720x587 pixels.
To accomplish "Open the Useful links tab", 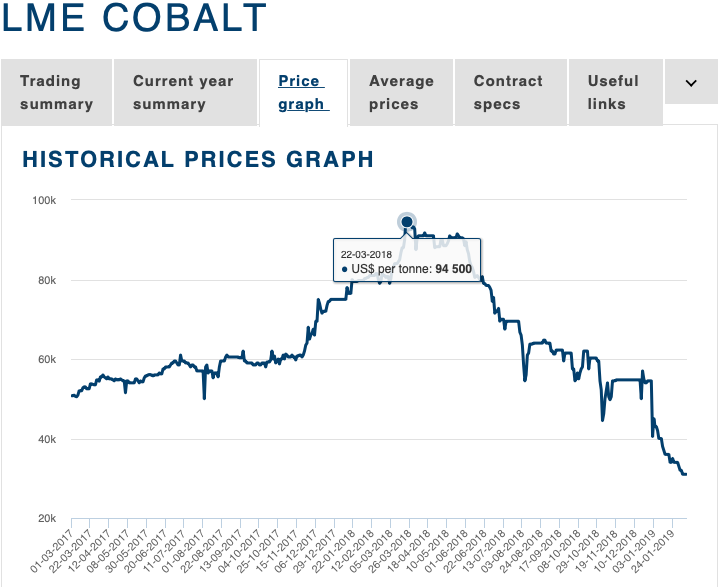I will (613, 92).
